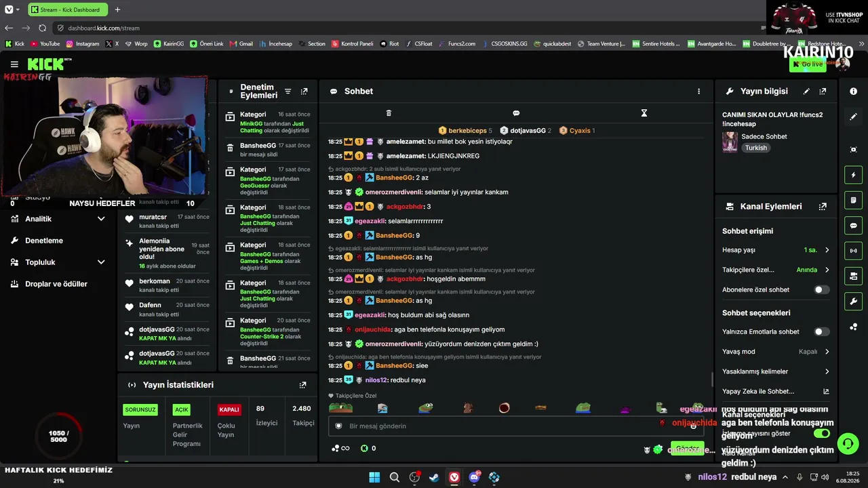Click the broadcast signal icon in the right sidebar
The width and height of the screenshot is (868, 488).
(x=853, y=251)
